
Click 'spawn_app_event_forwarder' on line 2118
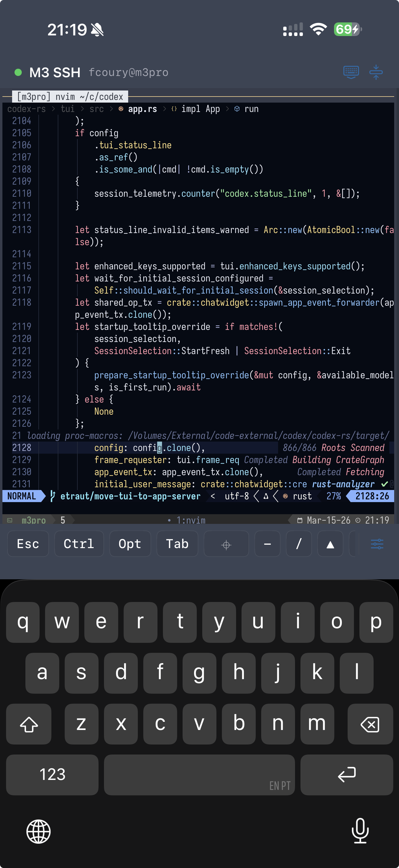pyautogui.click(x=319, y=303)
